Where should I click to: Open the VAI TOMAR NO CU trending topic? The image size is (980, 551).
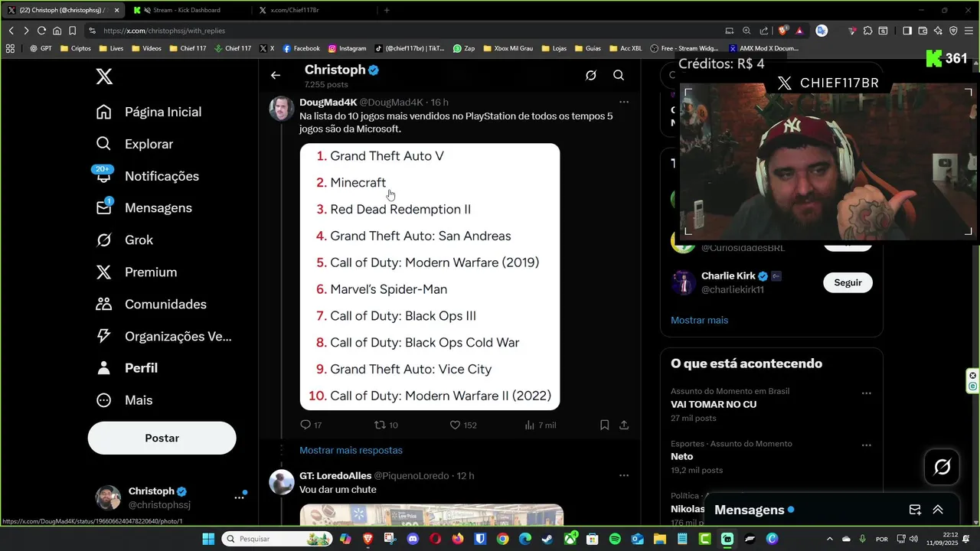714,404
